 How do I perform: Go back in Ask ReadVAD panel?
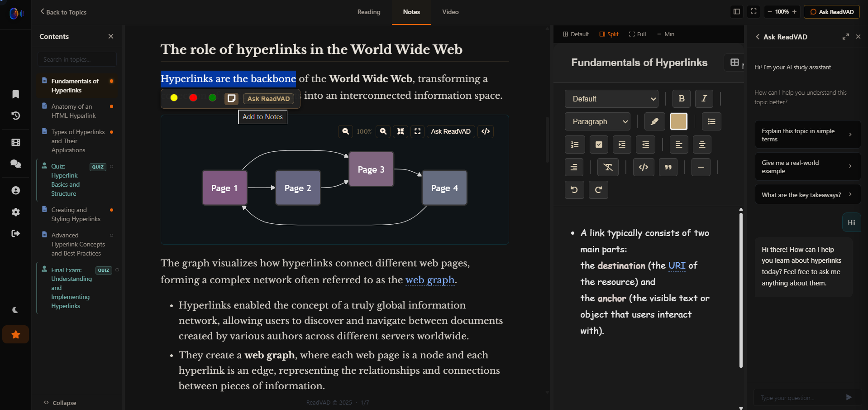pyautogui.click(x=758, y=37)
